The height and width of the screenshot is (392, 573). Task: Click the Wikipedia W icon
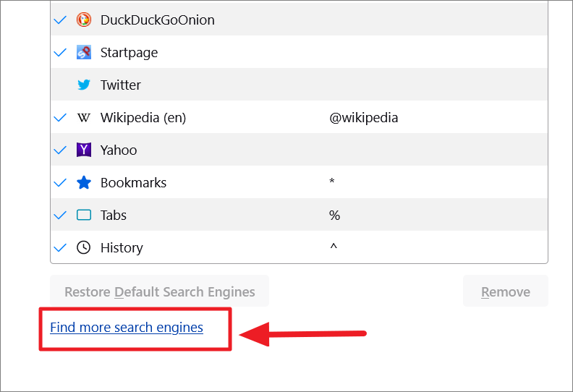pyautogui.click(x=84, y=117)
